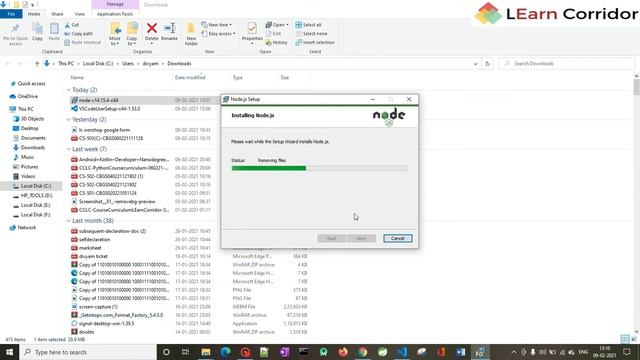
Task: Open Visual Studio Code from the taskbar
Action: coord(402,352)
